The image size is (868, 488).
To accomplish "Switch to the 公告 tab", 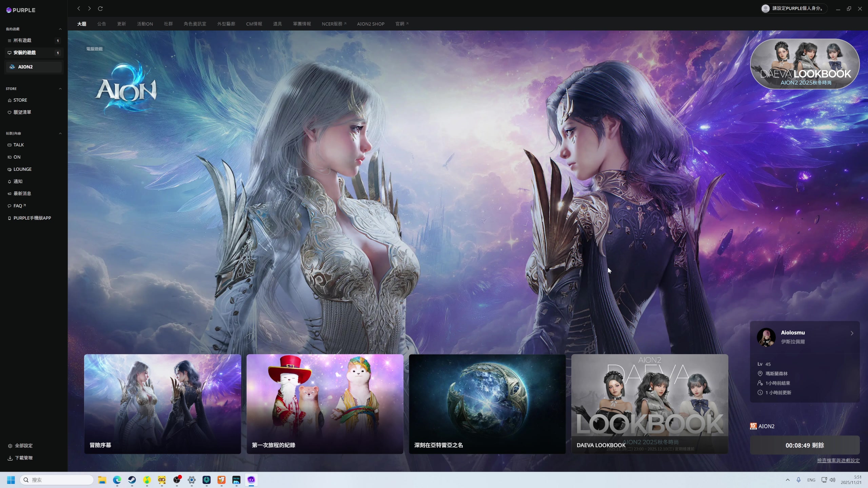I will [101, 24].
